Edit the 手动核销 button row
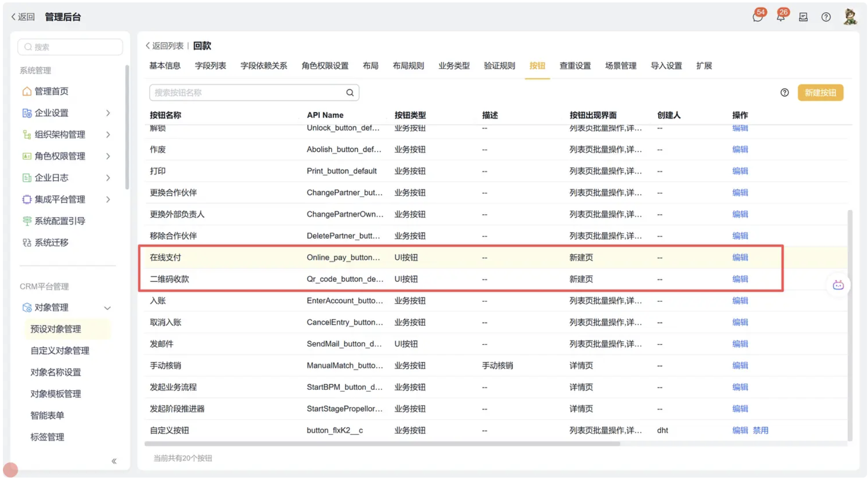The width and height of the screenshot is (868, 478). (x=740, y=366)
